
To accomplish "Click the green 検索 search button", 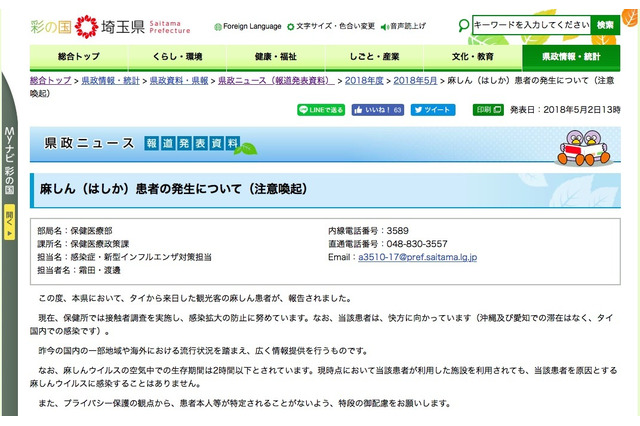I will [605, 25].
